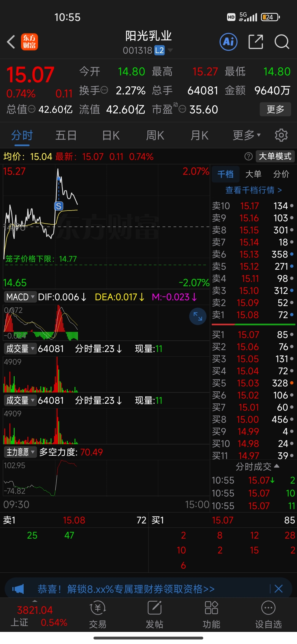The height and width of the screenshot is (644, 297).
Task: Open the 更多 chart period dropdown
Action: (x=247, y=135)
